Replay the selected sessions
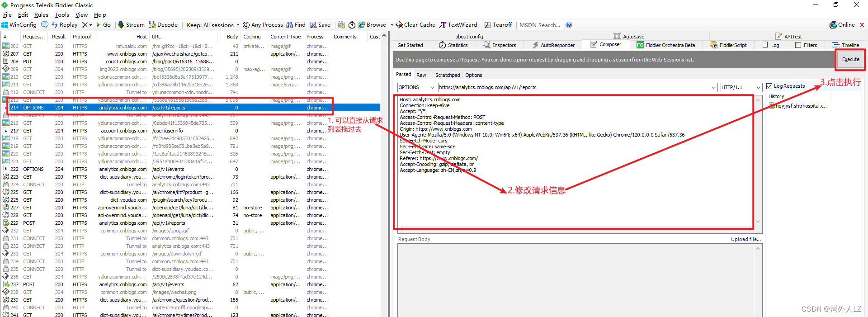This screenshot has width=868, height=317. point(64,25)
